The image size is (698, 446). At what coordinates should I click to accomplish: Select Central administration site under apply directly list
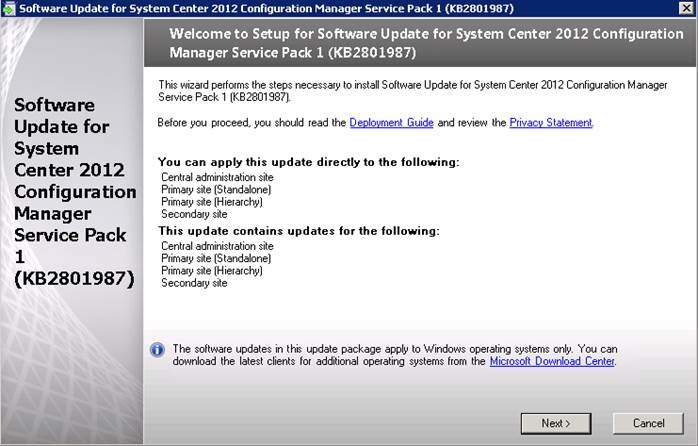coord(217,176)
